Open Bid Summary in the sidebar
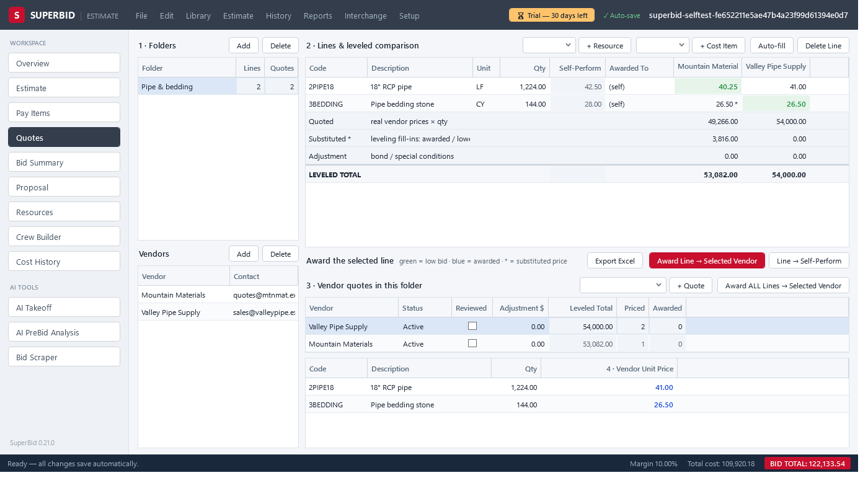868x496 pixels. click(64, 162)
